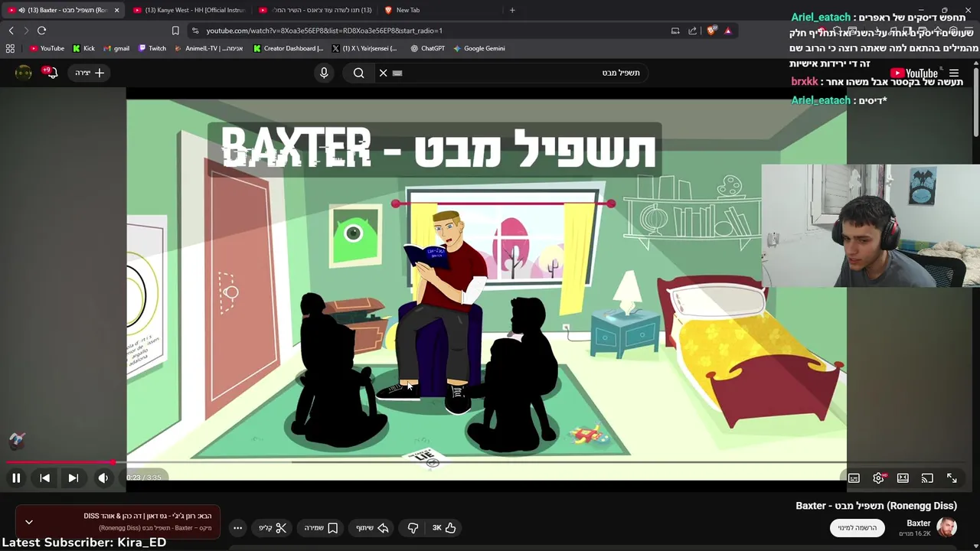Switch to Kanye West HH tab
980x551 pixels.
click(188, 10)
